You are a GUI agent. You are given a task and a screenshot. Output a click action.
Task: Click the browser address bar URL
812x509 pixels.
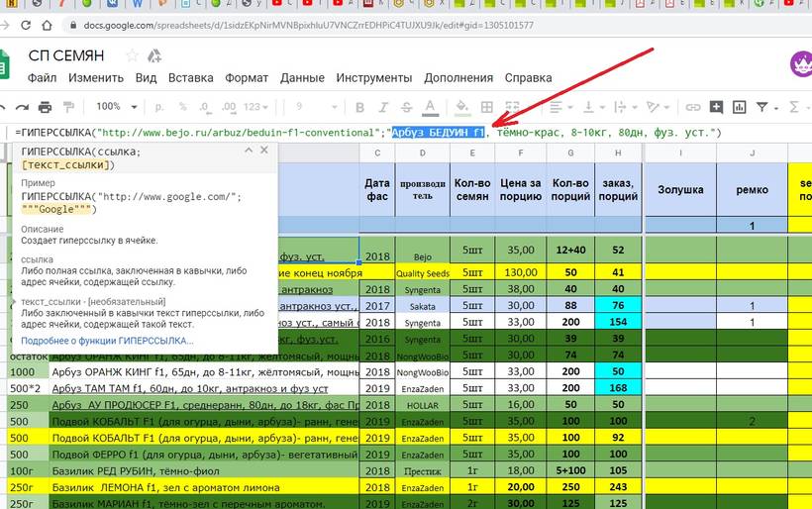(308, 25)
